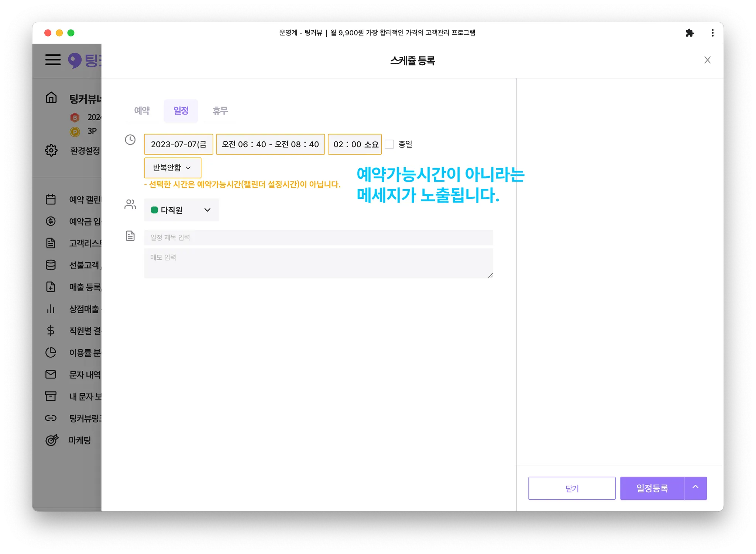Screen dimensions: 756x554
Task: Click the 일정 제목 입력 field
Action: coord(318,238)
